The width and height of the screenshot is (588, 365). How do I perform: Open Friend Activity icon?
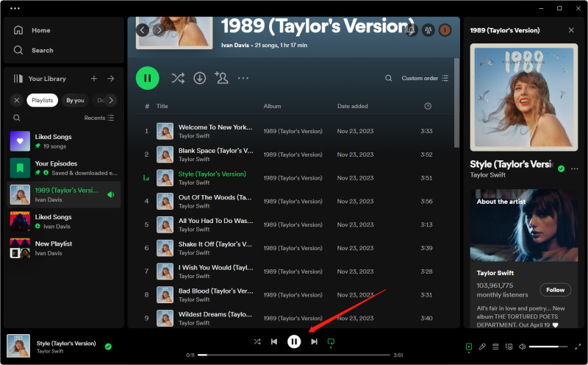429,30
